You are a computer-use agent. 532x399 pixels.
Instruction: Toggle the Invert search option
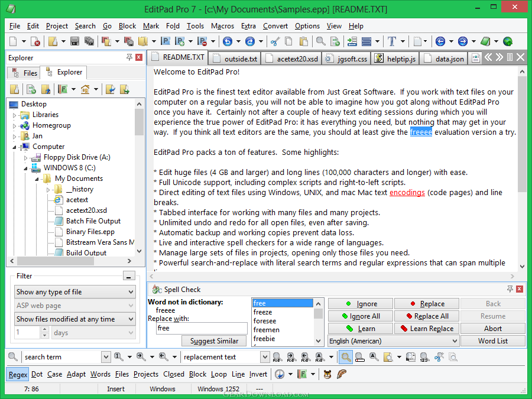(x=258, y=374)
